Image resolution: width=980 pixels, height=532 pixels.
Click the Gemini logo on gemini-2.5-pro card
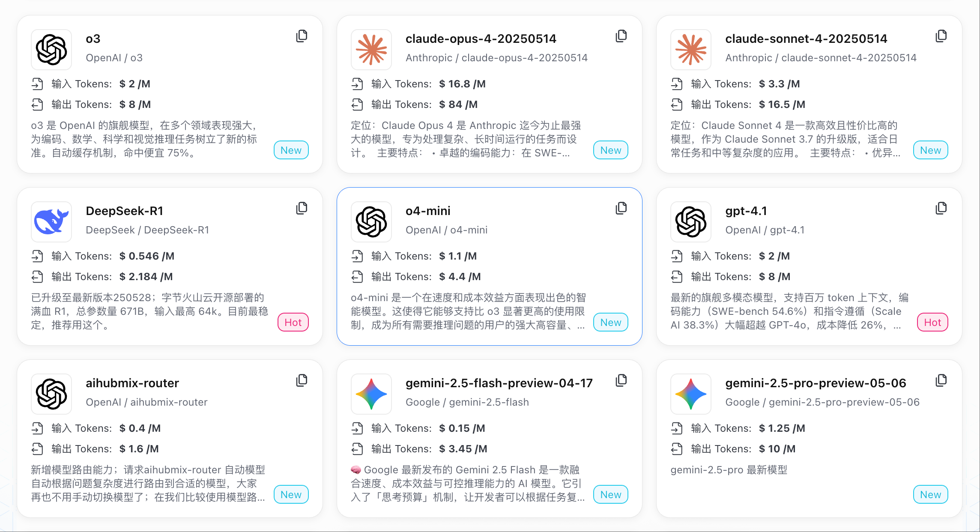tap(691, 394)
